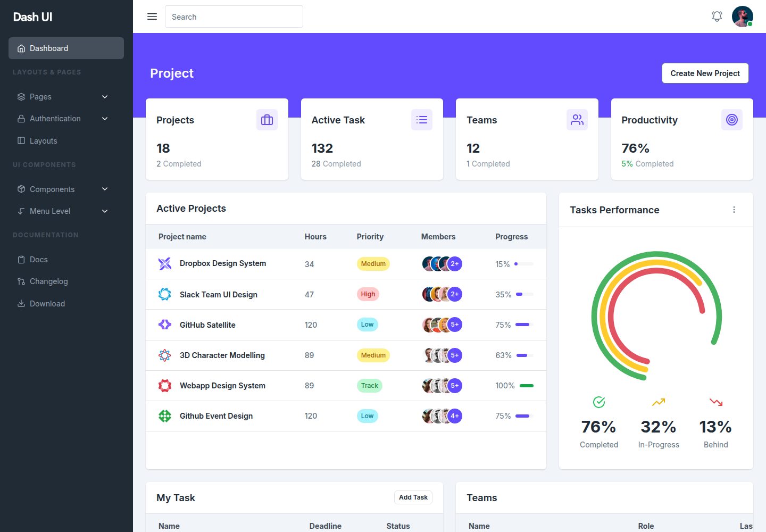
Task: Click the Dropbox Design System logo
Action: (x=165, y=263)
